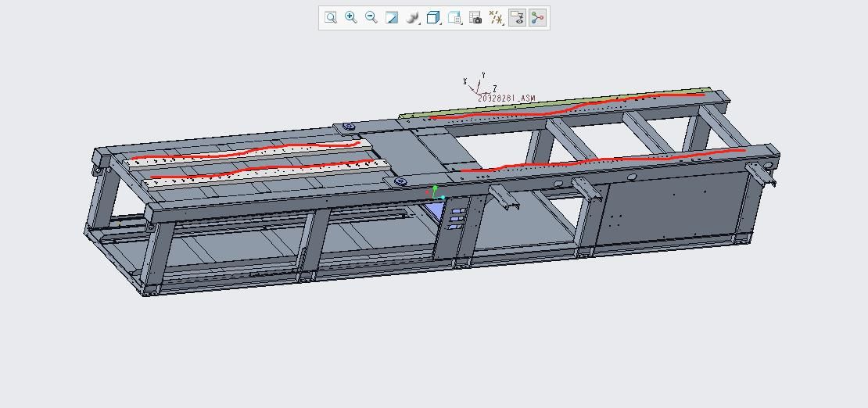
Task: Click the table with camera icon
Action: 475,17
